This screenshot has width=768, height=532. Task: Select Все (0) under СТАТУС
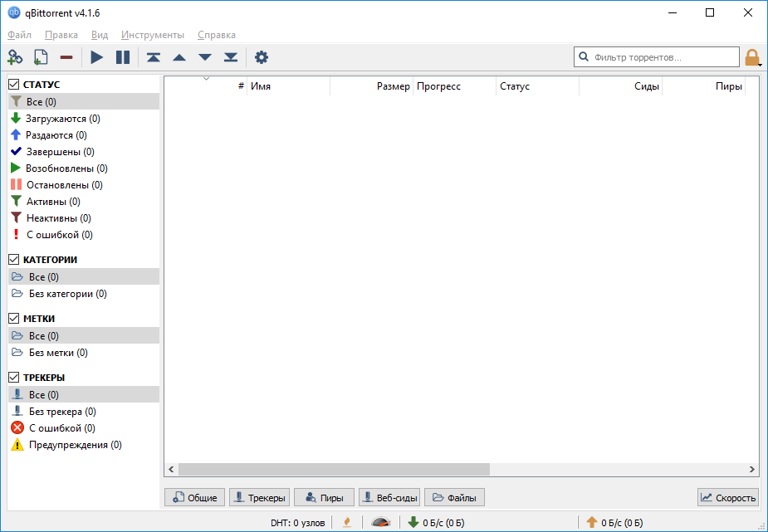tap(84, 102)
